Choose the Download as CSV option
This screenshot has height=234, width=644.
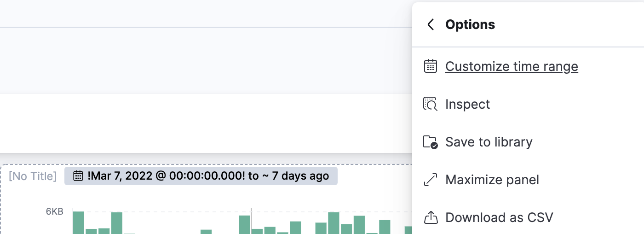(x=528, y=217)
